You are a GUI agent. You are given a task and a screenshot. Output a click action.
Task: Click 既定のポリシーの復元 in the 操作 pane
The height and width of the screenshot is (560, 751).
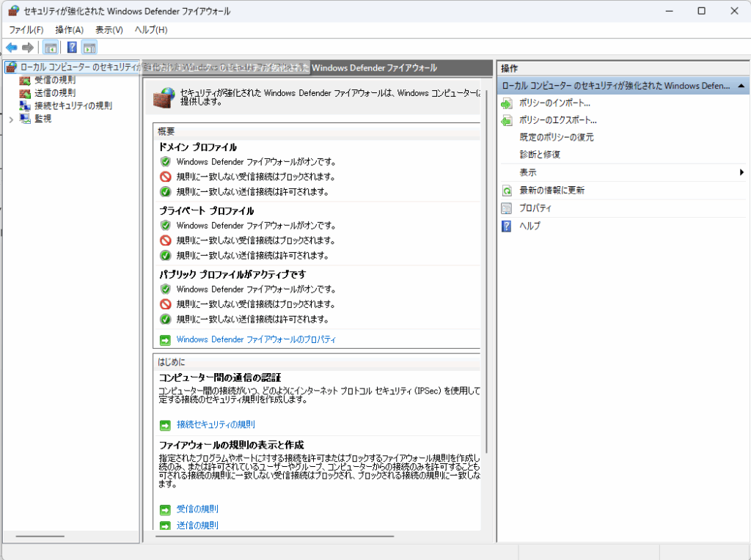[557, 137]
